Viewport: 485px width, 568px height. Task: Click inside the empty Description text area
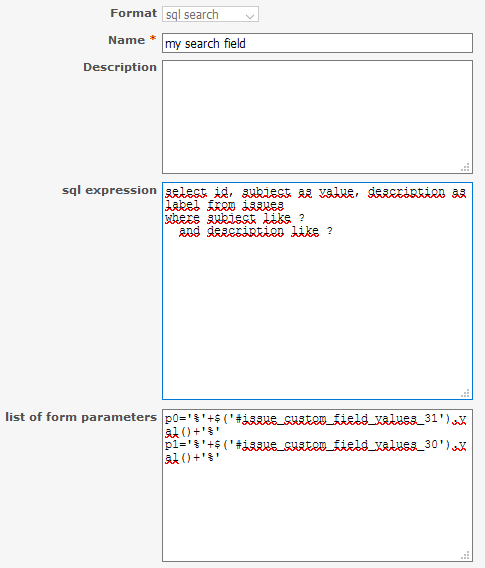point(317,117)
